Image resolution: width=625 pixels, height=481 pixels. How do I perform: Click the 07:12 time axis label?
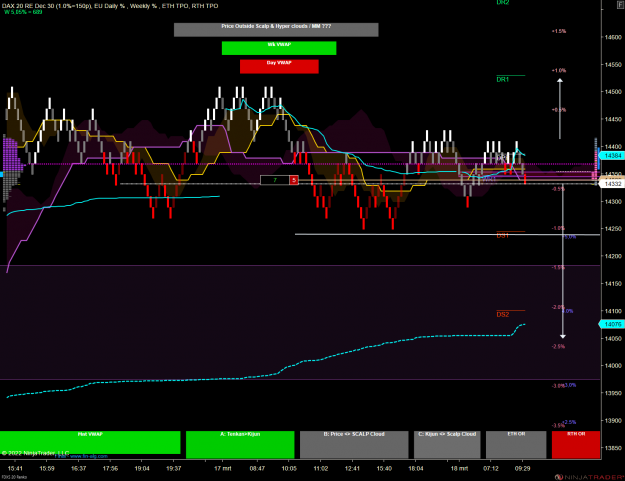pos(491,469)
